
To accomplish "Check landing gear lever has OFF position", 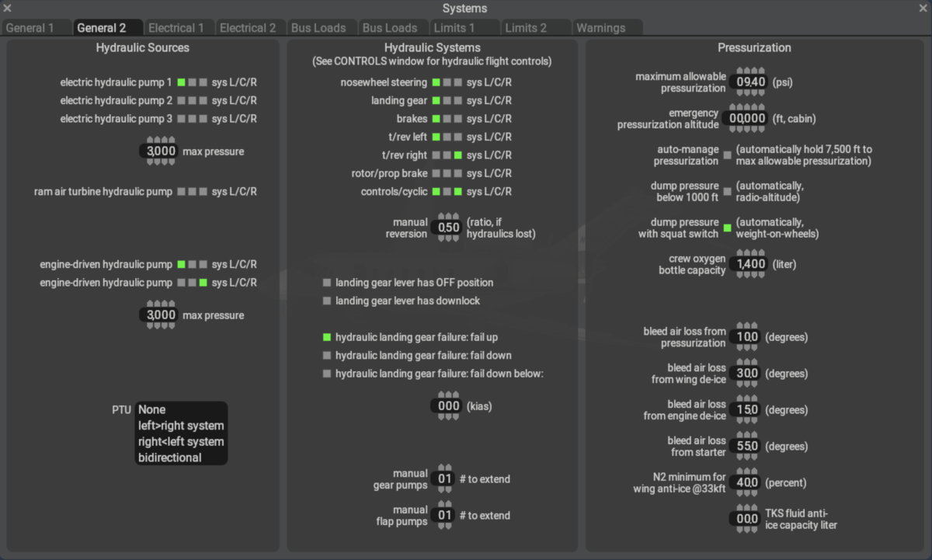I will click(x=327, y=283).
